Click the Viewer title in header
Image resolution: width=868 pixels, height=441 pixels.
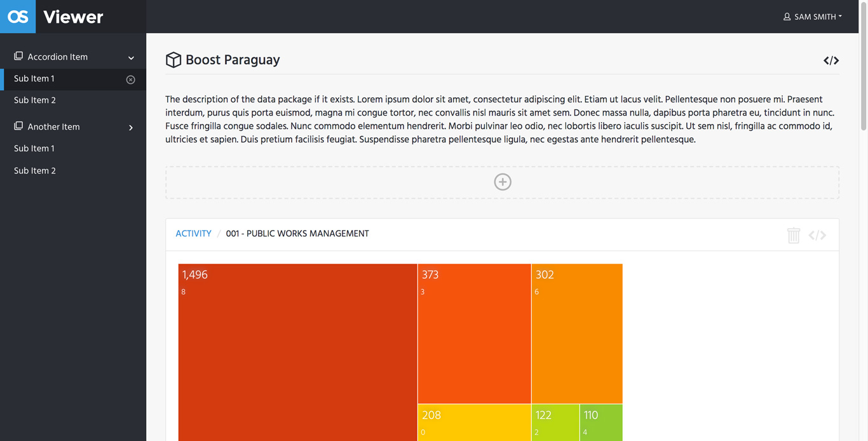(73, 17)
